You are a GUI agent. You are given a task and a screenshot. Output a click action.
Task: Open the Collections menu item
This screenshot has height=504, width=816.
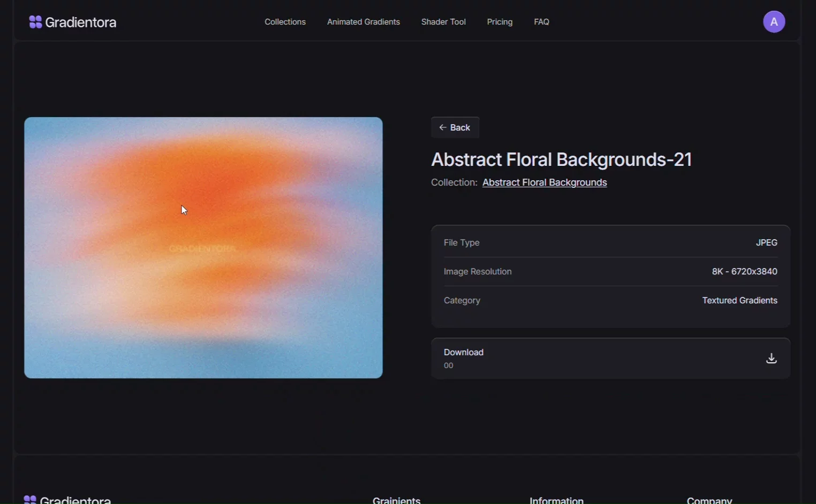285,22
